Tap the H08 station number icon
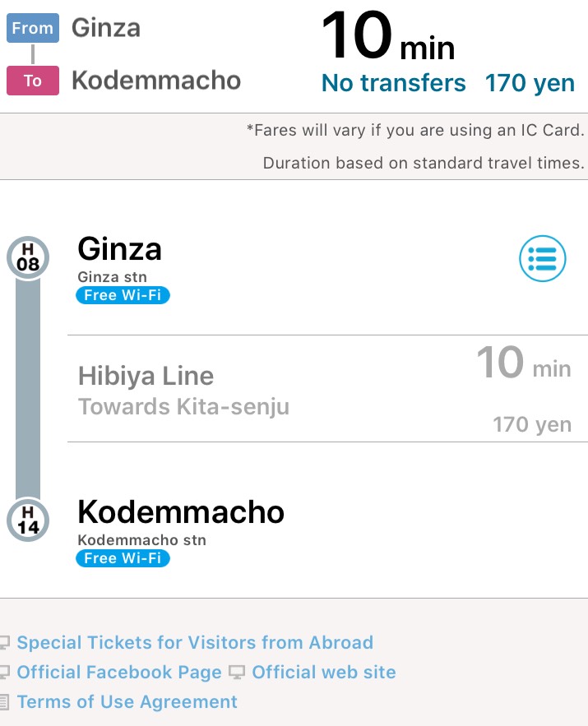This screenshot has height=726, width=588. [28, 258]
